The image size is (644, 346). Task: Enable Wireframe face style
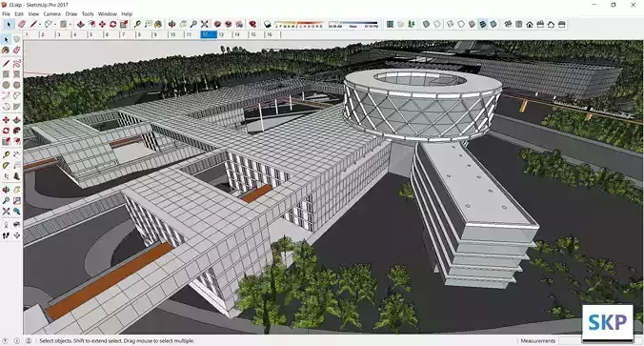click(451, 25)
